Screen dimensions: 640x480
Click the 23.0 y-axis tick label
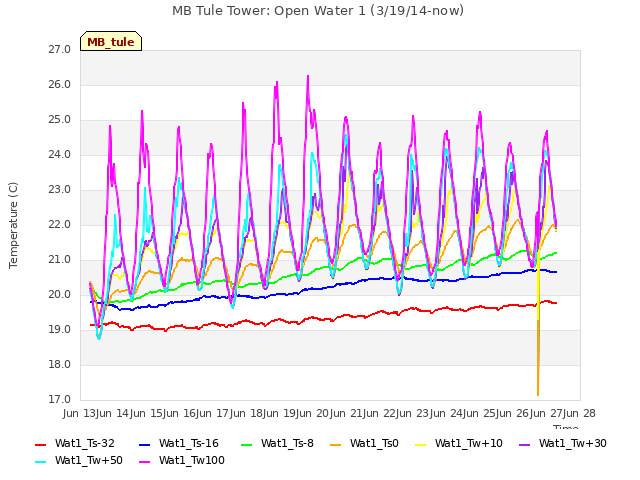(60, 190)
